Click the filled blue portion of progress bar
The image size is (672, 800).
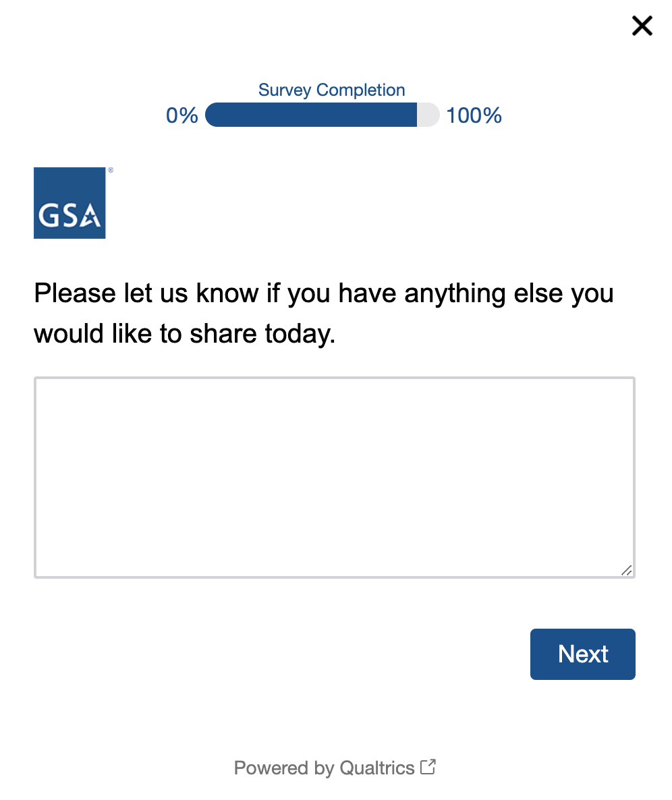310,115
